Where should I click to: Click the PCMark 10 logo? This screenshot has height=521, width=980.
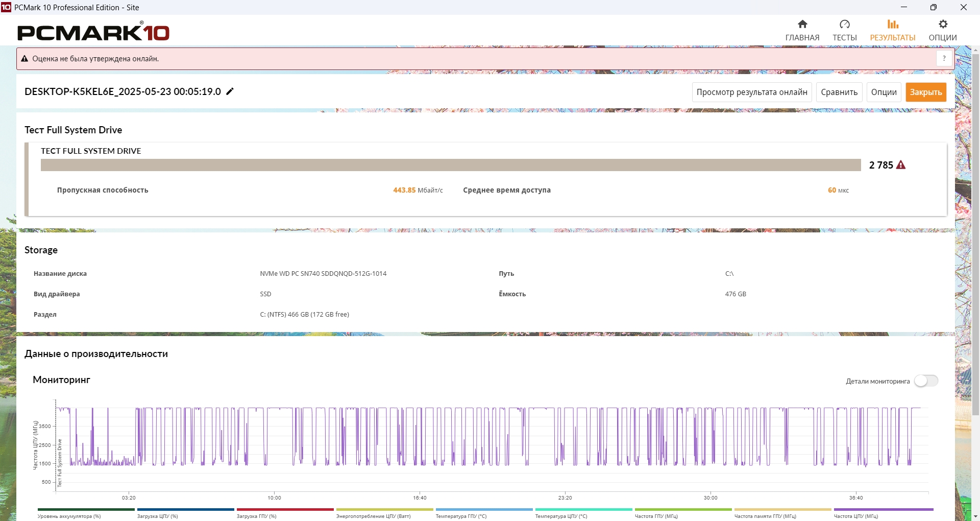[93, 32]
